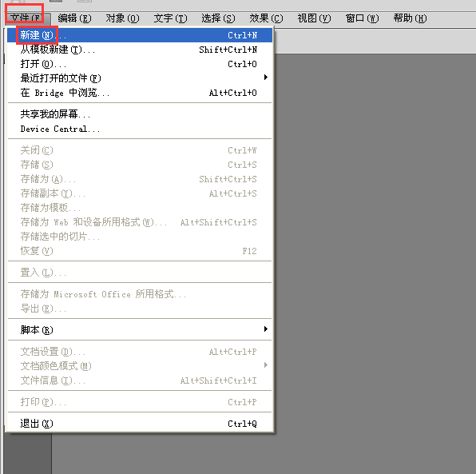Click 存储为 Web 和设备所用格式(W)... entry
The image size is (476, 474).
tap(140, 222)
